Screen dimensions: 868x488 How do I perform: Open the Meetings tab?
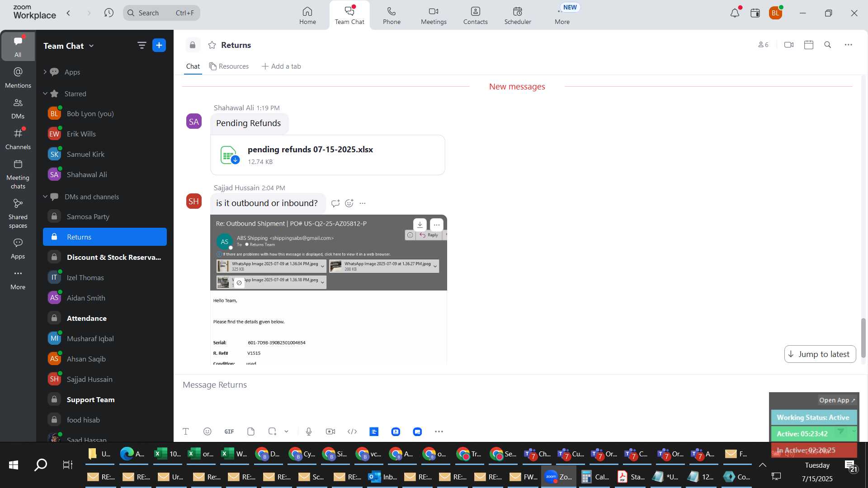click(434, 15)
